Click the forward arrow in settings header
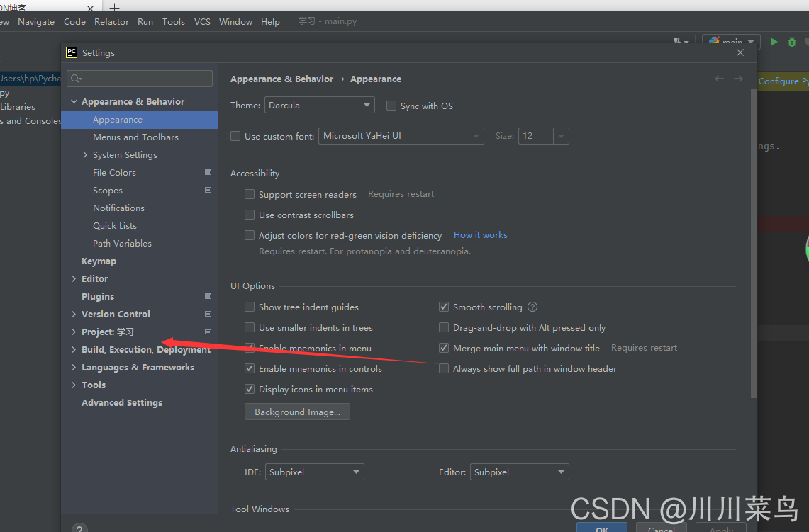This screenshot has height=532, width=809. [738, 79]
